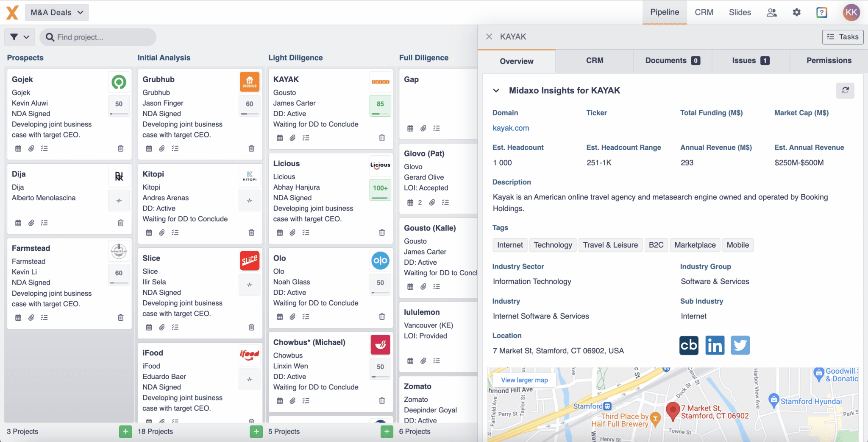
Task: Open the M&A Deals workspace dropdown
Action: click(57, 12)
